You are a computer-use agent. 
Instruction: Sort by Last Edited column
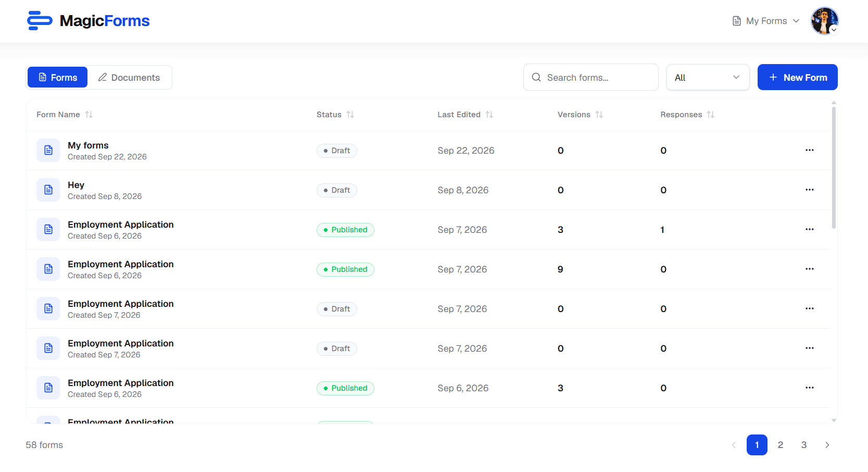465,115
